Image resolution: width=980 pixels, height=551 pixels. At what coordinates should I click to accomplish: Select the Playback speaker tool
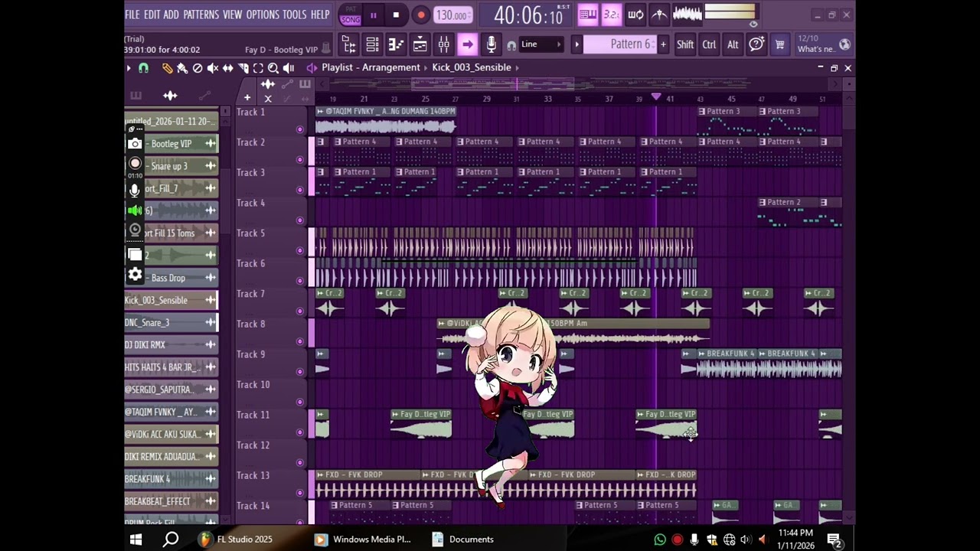coord(289,68)
